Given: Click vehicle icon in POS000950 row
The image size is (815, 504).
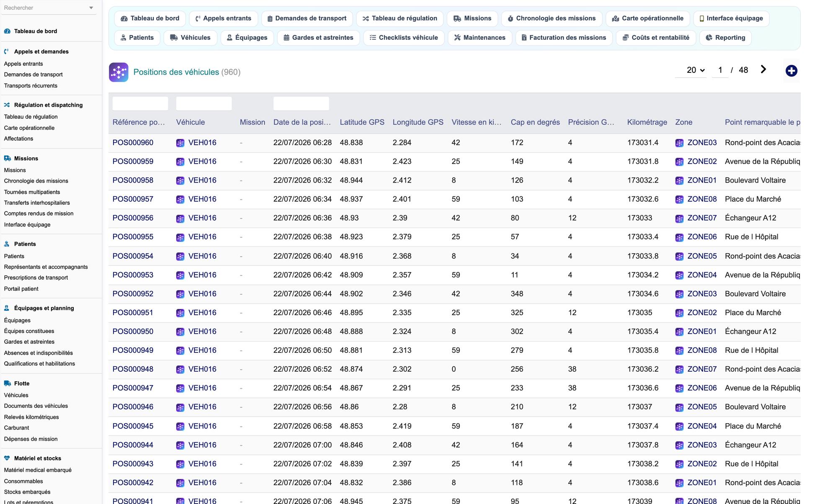Looking at the screenshot, I should [x=180, y=332].
